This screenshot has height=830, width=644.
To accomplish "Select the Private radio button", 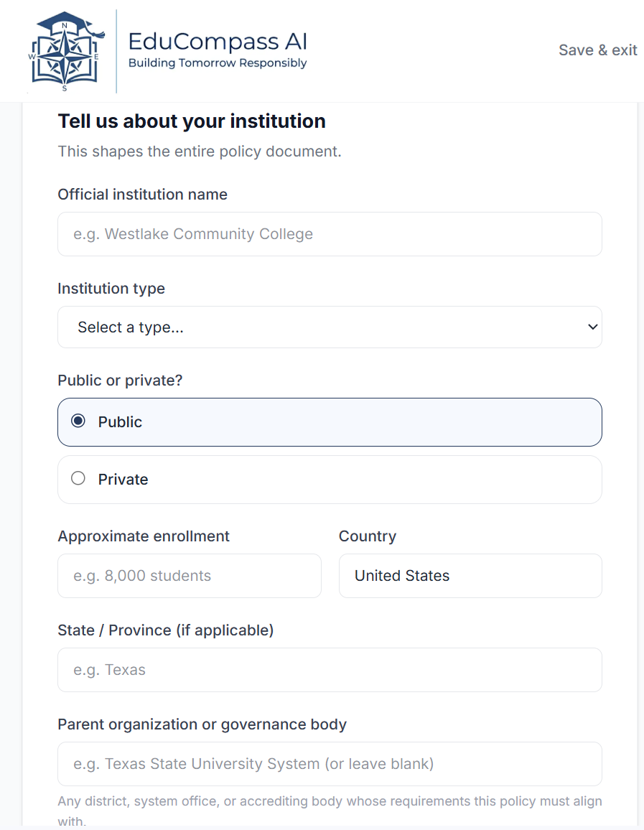I will (78, 478).
